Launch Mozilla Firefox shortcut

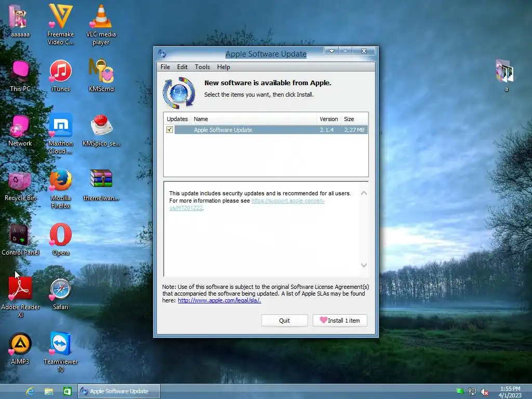point(60,188)
